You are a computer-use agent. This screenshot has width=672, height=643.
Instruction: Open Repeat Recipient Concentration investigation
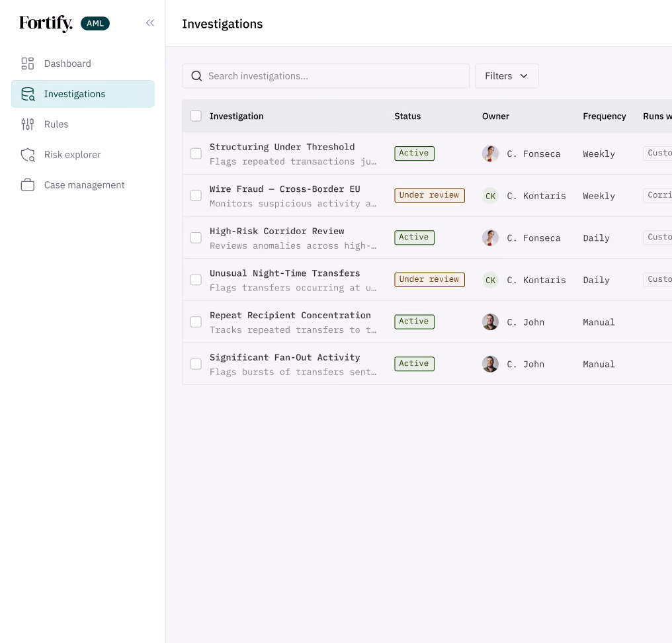coord(290,315)
